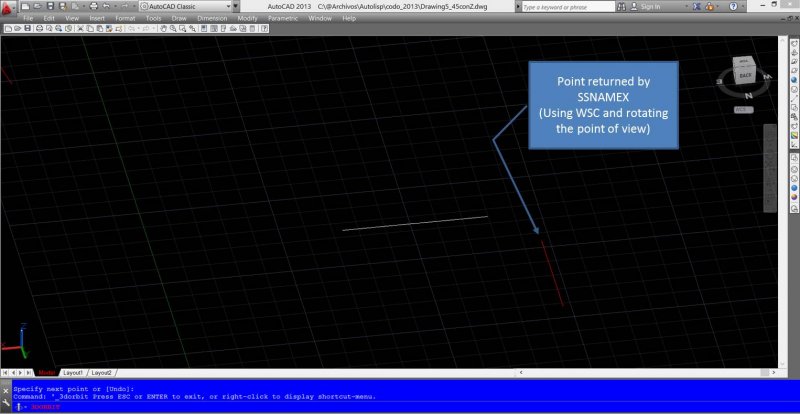The width and height of the screenshot is (800, 414).
Task: Expand the Help dropdown arrow in title bar
Action: click(x=743, y=7)
